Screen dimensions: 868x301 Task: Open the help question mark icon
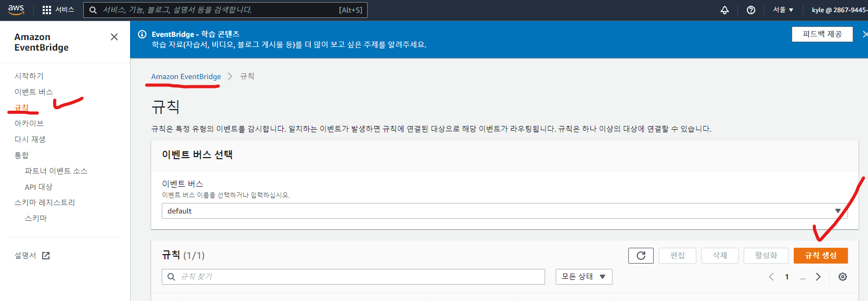click(751, 10)
